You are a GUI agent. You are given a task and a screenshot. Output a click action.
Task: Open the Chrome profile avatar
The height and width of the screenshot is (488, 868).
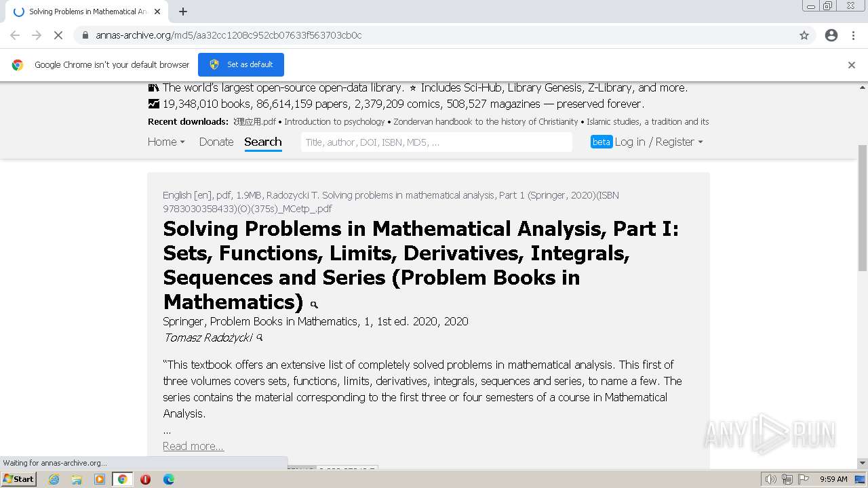[831, 35]
